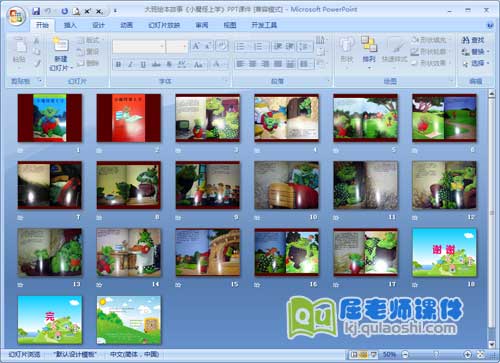Open the Font Color picker
Screen dimensions: 500x363
point(218,64)
